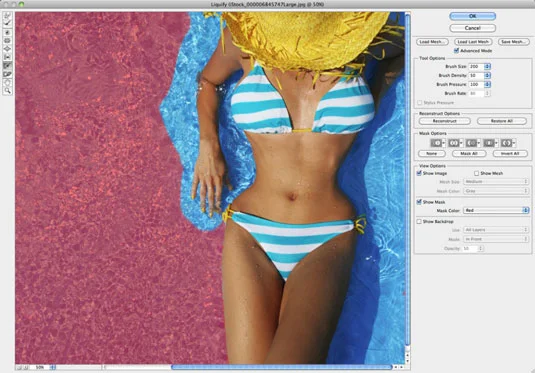Click the Load Mesh button
Screen dimensions: 535x373
pyautogui.click(x=432, y=42)
